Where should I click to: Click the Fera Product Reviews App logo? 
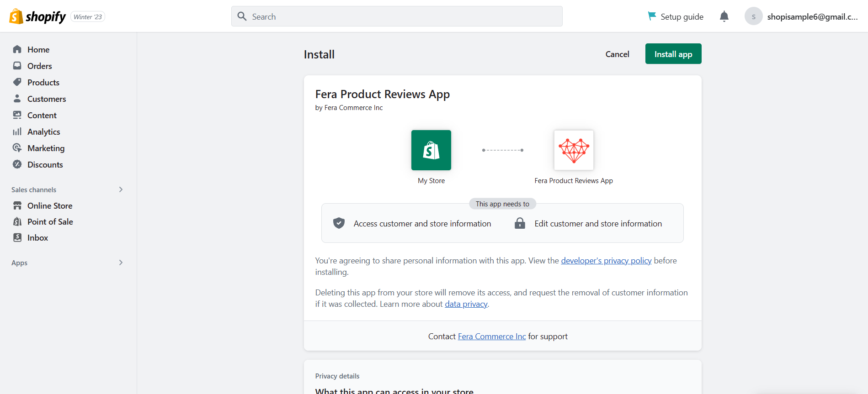[574, 150]
